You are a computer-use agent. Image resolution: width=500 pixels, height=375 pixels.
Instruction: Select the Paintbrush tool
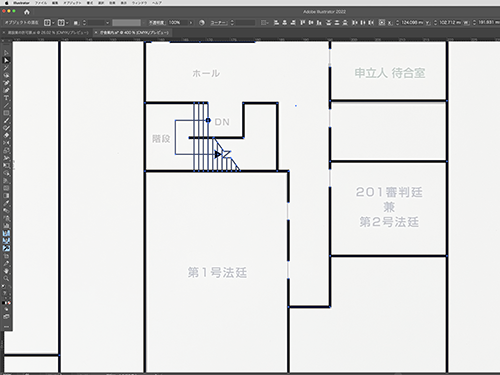[x=6, y=120]
